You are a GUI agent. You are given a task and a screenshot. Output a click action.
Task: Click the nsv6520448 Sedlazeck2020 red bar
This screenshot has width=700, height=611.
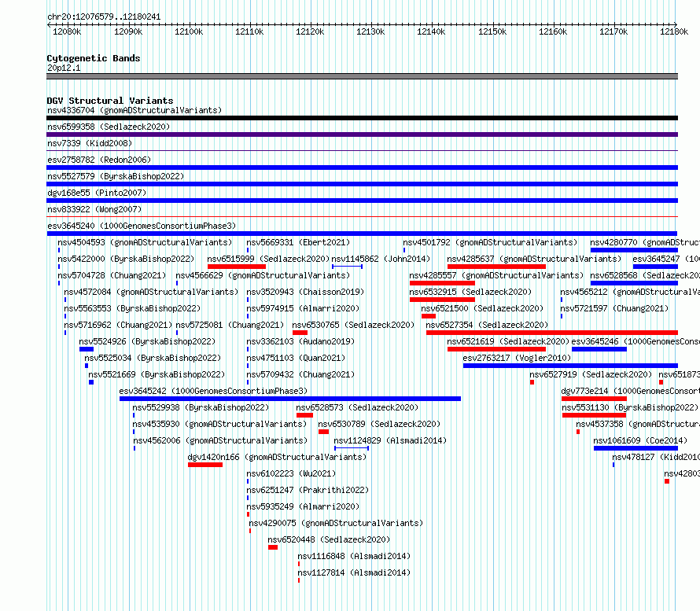click(273, 547)
